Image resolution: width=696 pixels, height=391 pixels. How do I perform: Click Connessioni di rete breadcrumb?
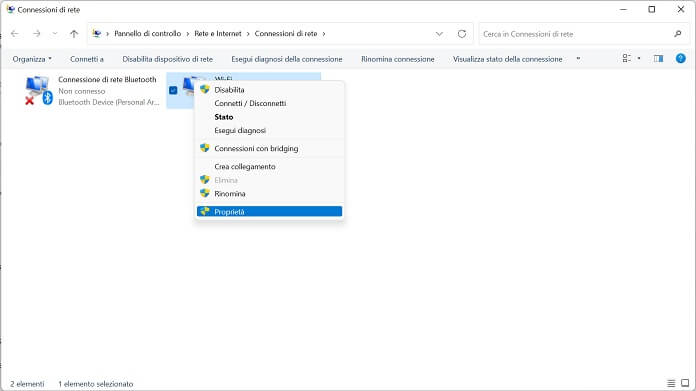click(286, 34)
